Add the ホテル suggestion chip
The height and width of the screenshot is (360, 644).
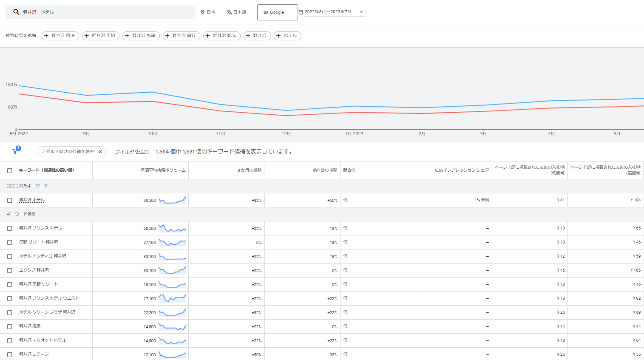click(287, 36)
